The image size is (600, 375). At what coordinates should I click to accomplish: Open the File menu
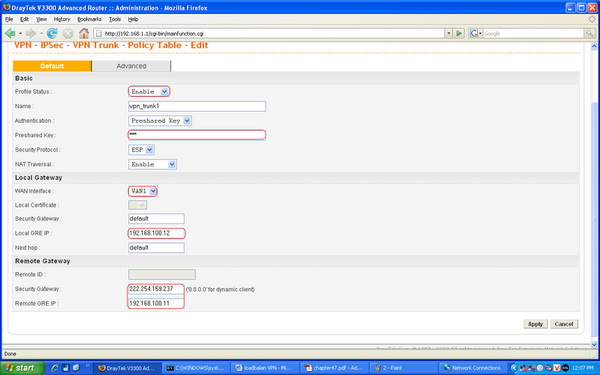point(9,19)
